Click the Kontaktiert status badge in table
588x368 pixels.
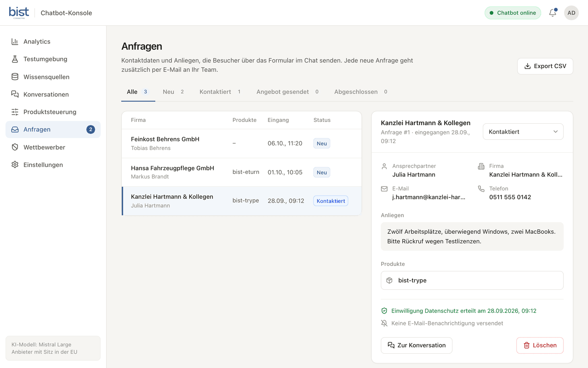pos(331,201)
